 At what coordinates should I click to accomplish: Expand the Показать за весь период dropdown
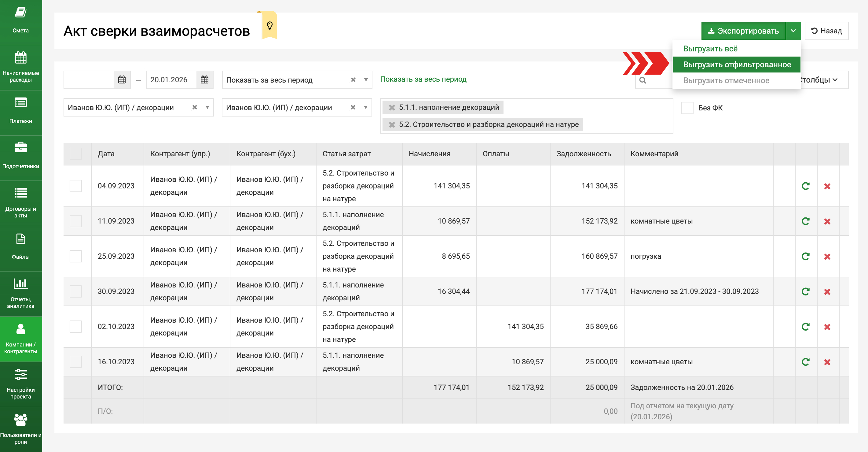pos(366,80)
